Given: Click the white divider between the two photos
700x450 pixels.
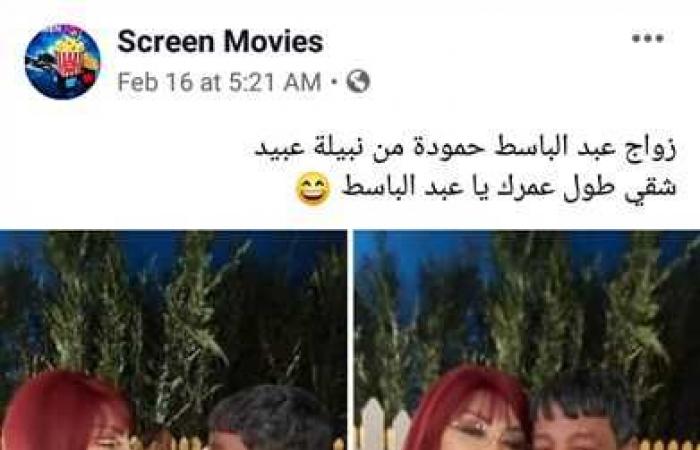Looking at the screenshot, I should pyautogui.click(x=350, y=340).
